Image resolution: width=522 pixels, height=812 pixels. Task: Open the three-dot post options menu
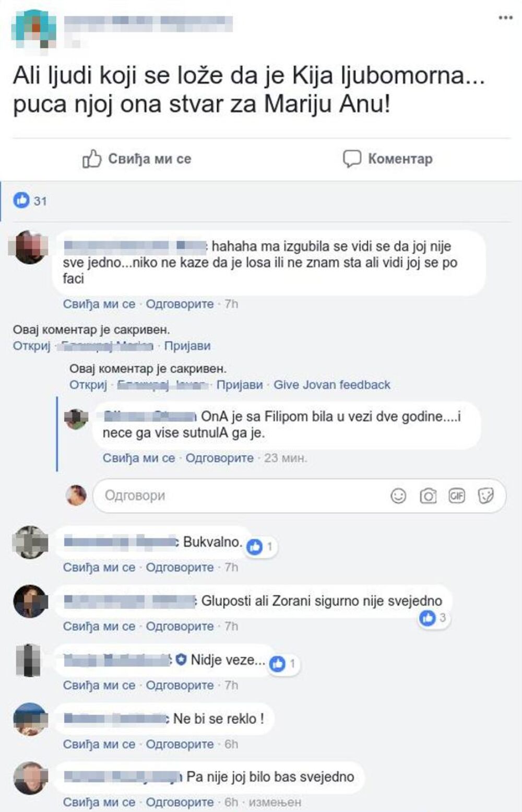(x=505, y=18)
